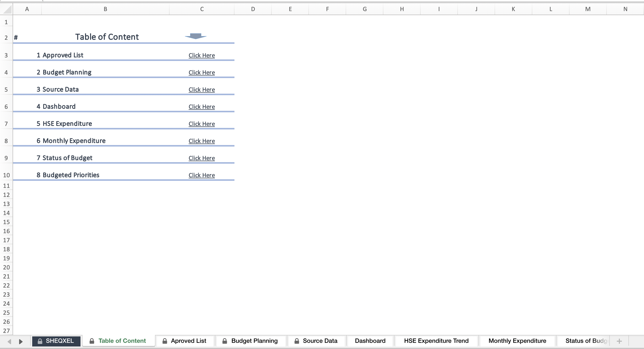Click Here link for Monthly Expenditure
The height and width of the screenshot is (349, 644).
click(202, 141)
